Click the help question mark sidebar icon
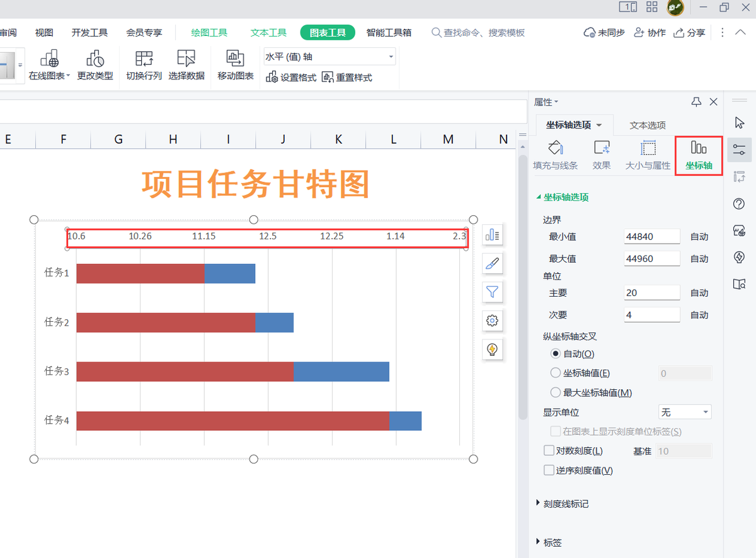 [x=740, y=203]
